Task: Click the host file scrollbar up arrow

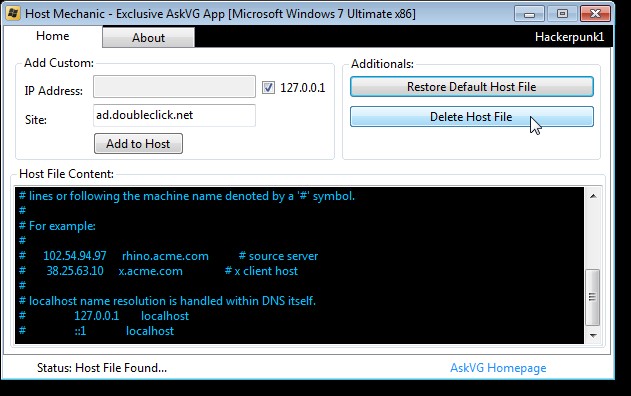Action: pyautogui.click(x=593, y=196)
